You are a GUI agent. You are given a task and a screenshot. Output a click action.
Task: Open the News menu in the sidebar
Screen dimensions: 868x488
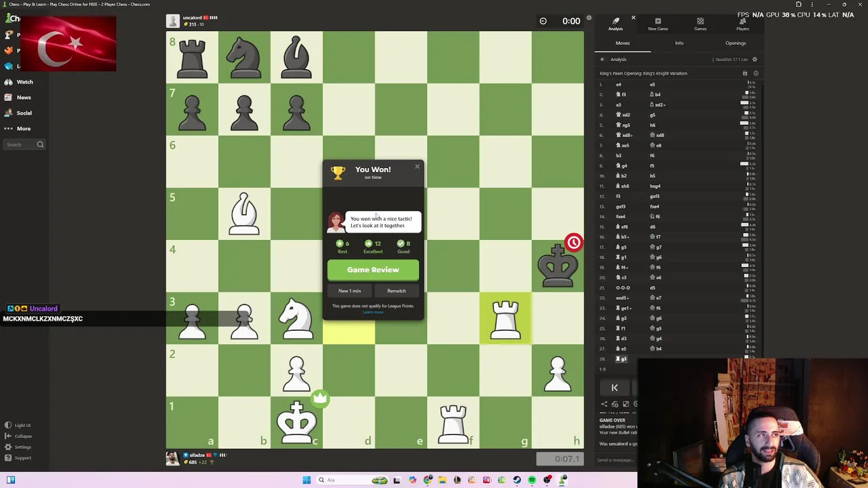[24, 98]
